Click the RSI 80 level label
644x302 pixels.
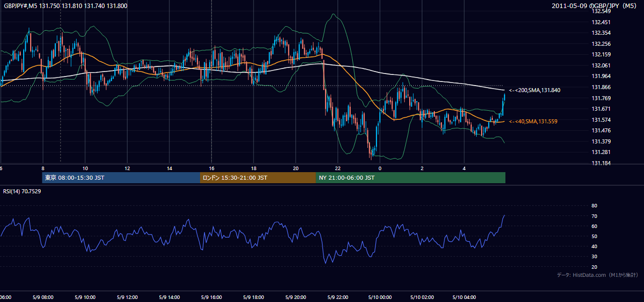point(594,206)
